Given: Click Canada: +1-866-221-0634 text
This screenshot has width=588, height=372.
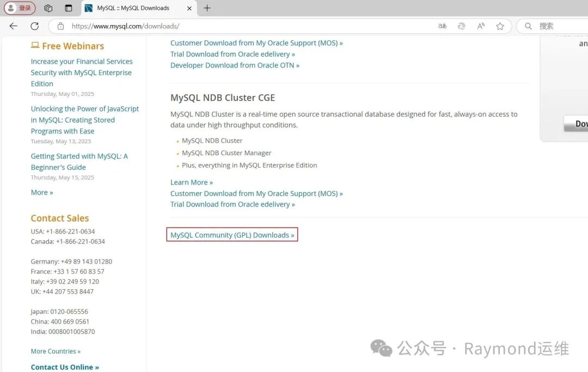Looking at the screenshot, I should pos(68,241).
